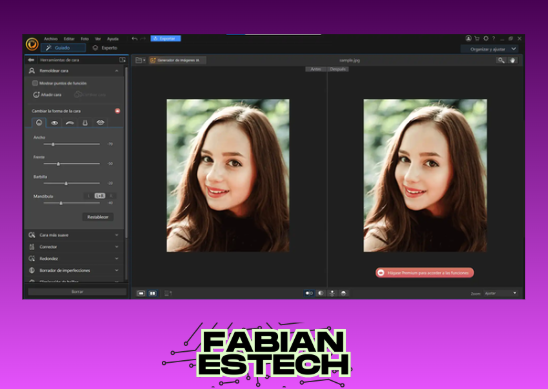Click the red premium badge beside Cambiar la forma de la cara

coord(117,111)
